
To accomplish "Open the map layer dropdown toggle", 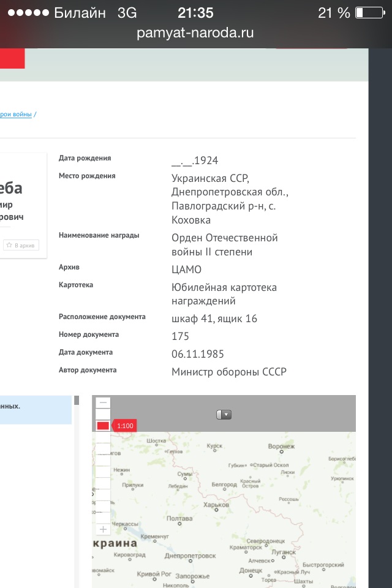I will click(x=224, y=415).
